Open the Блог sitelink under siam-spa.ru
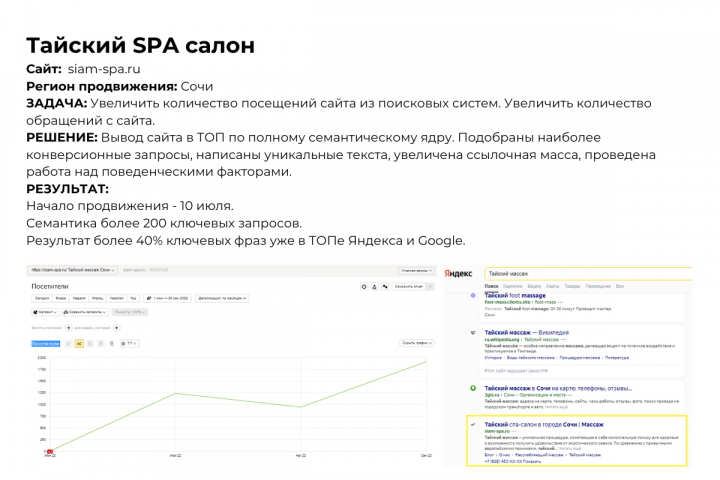This screenshot has height=480, width=720. 489,455
